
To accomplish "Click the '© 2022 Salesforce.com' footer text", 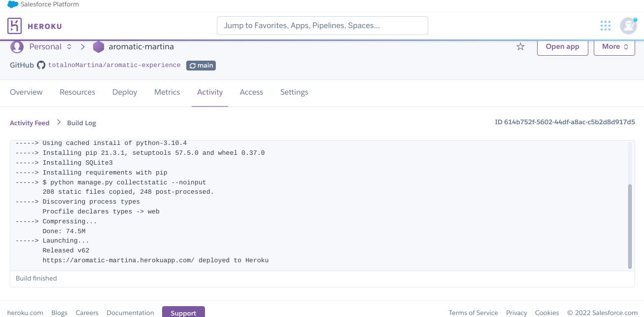I will coord(602,313).
